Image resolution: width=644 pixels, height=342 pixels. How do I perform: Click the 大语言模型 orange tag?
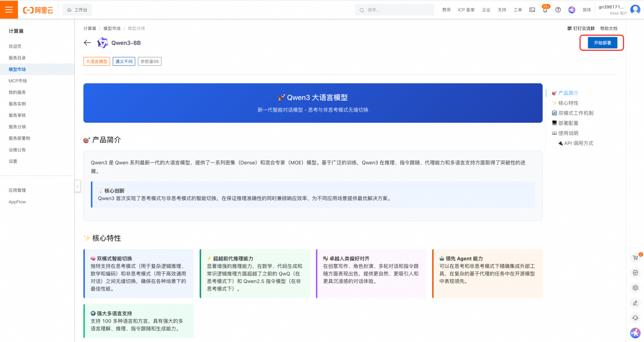pyautogui.click(x=97, y=61)
